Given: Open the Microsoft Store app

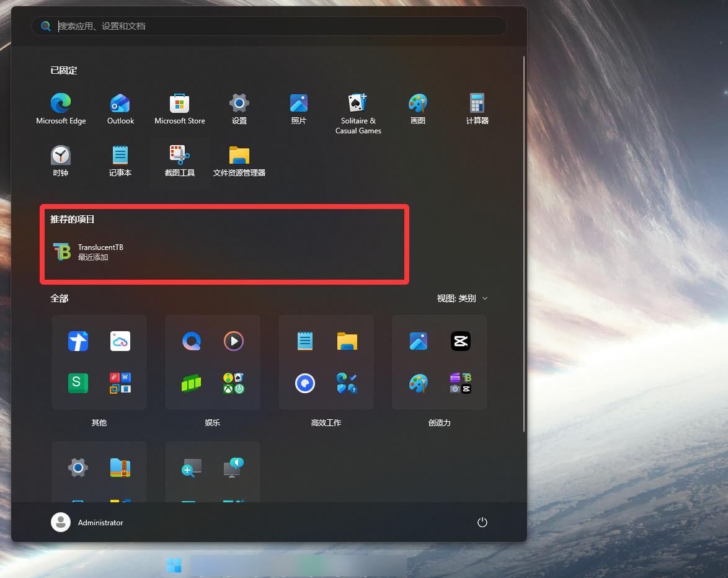Looking at the screenshot, I should click(179, 109).
